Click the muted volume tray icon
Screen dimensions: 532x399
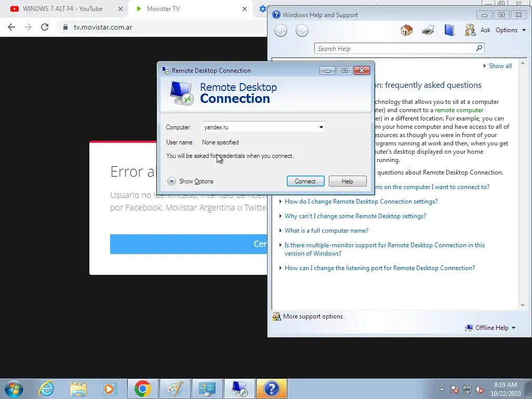click(x=480, y=389)
